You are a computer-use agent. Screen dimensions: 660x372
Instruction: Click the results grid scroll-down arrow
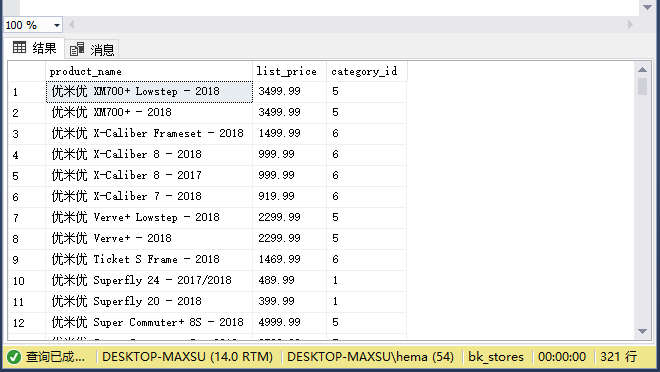coord(642,332)
